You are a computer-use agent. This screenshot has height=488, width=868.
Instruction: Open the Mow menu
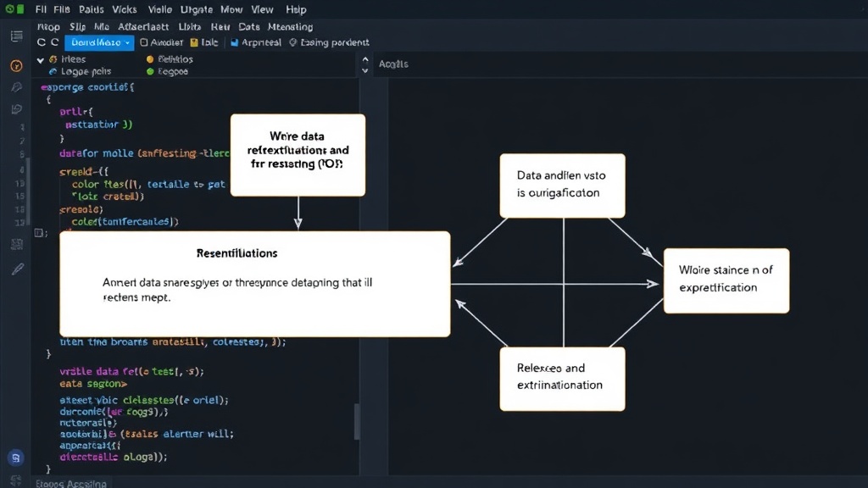point(231,9)
